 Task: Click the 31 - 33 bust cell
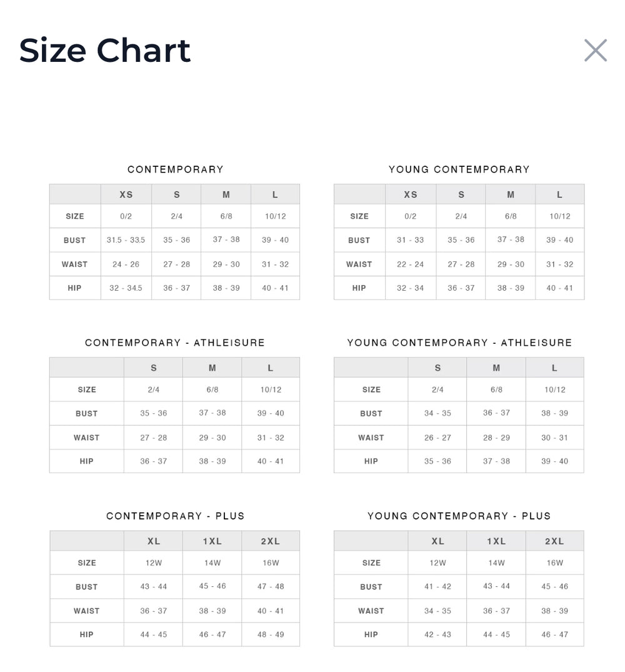point(410,240)
